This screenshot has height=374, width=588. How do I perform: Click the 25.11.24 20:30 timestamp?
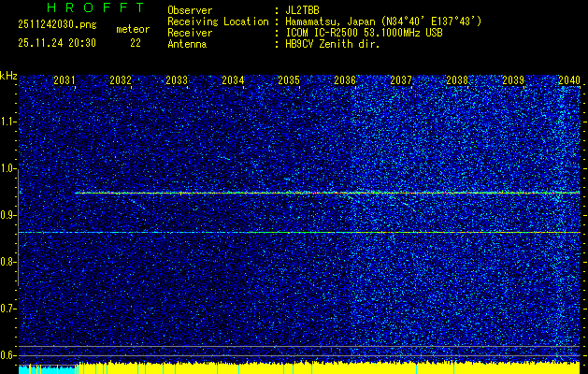pos(58,43)
